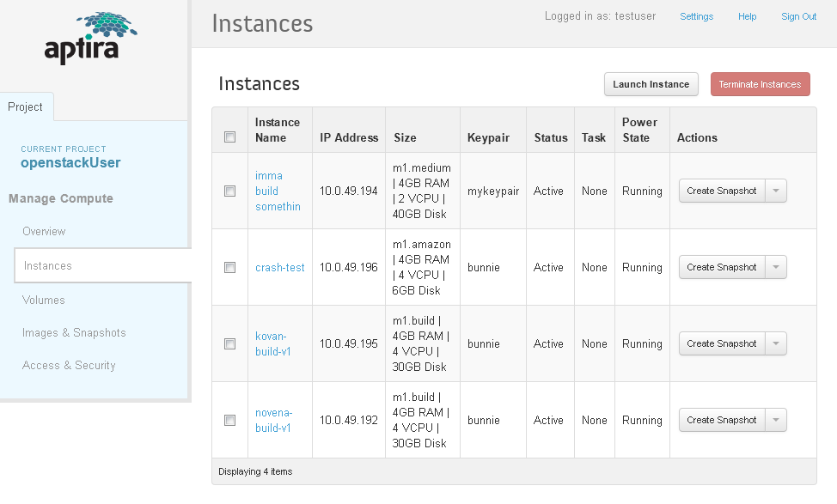Open the novena-build-v1 actions dropdown arrow

pyautogui.click(x=776, y=420)
